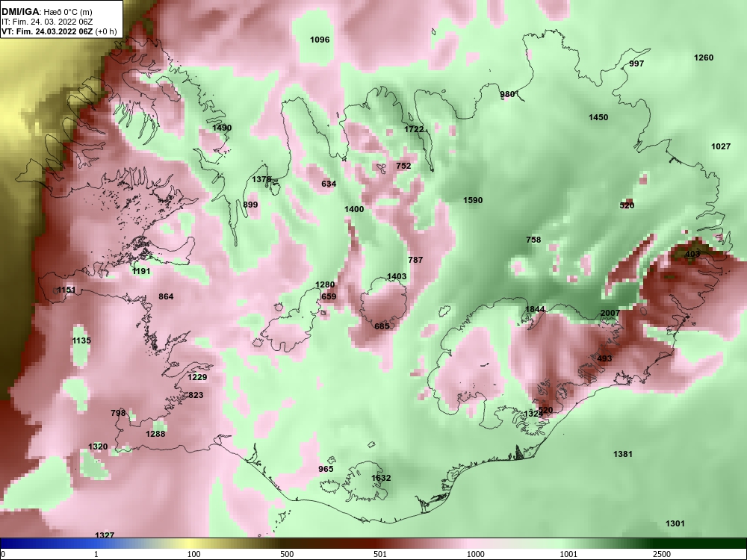The width and height of the screenshot is (747, 560).
Task: Click the 1378 height label
Action: (x=261, y=179)
